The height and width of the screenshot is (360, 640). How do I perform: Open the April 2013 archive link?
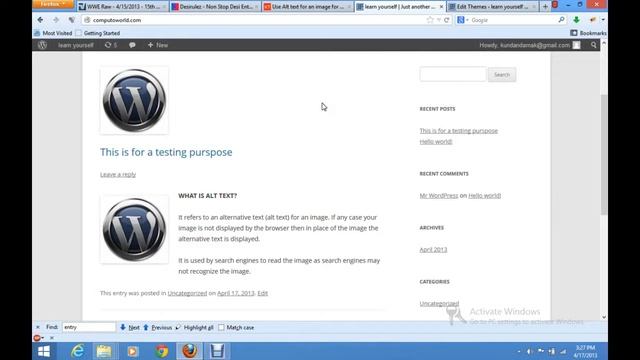tap(433, 249)
